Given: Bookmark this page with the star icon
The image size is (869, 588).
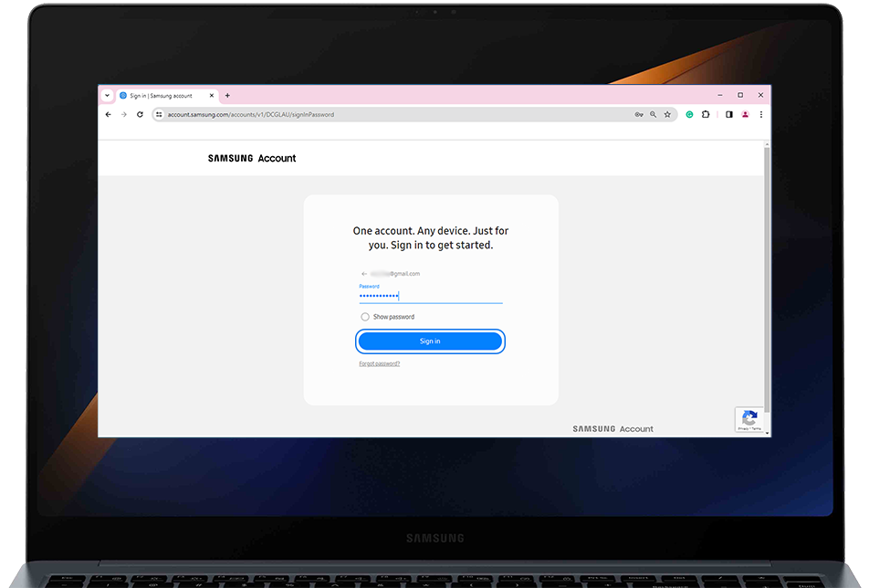Looking at the screenshot, I should [667, 116].
